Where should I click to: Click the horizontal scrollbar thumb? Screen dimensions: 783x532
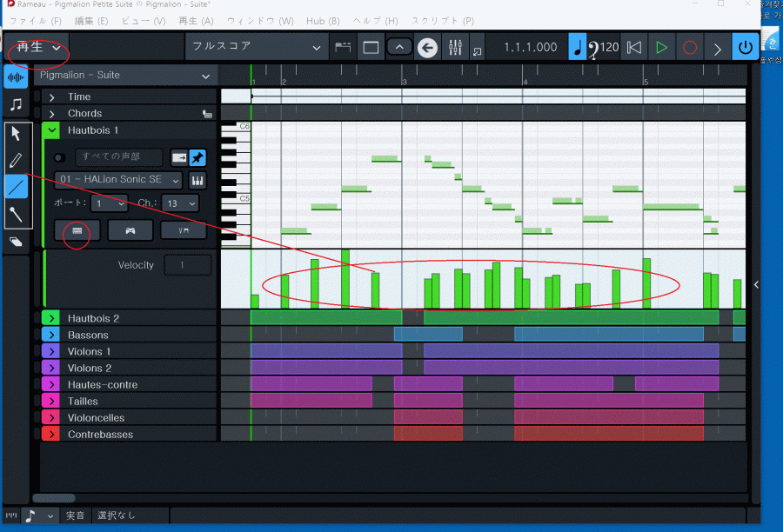pos(54,497)
